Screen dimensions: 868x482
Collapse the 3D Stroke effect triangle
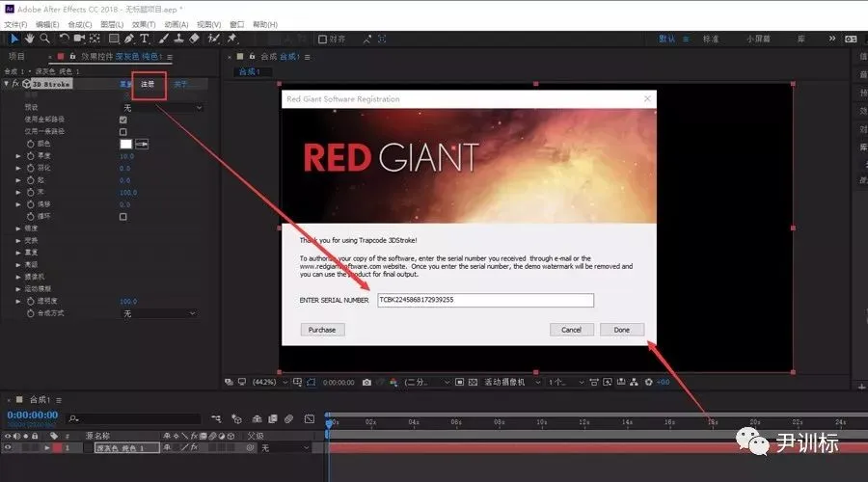[x=6, y=84]
